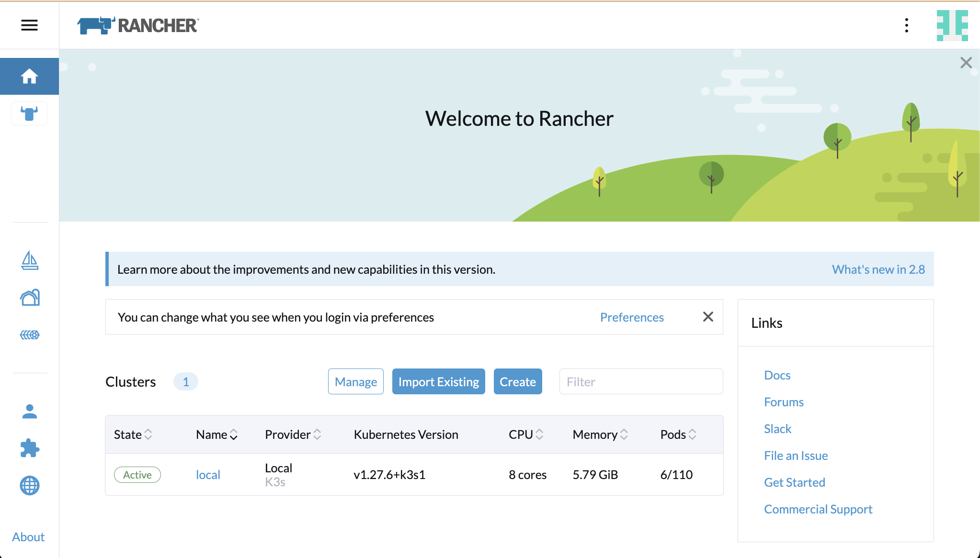Open Virtualization Management sidebar icon
980x558 pixels.
tap(30, 335)
